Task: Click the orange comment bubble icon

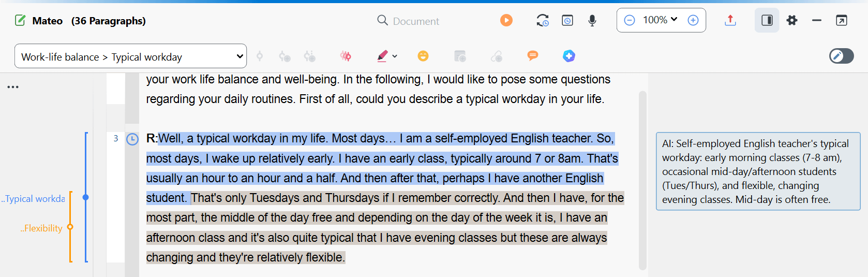Action: [533, 56]
